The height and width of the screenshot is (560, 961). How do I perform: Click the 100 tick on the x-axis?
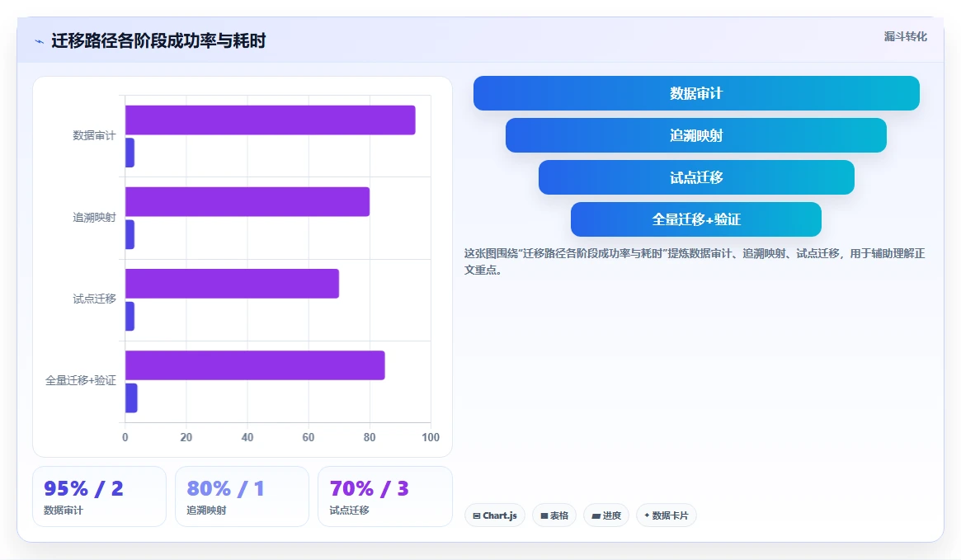pyautogui.click(x=431, y=437)
